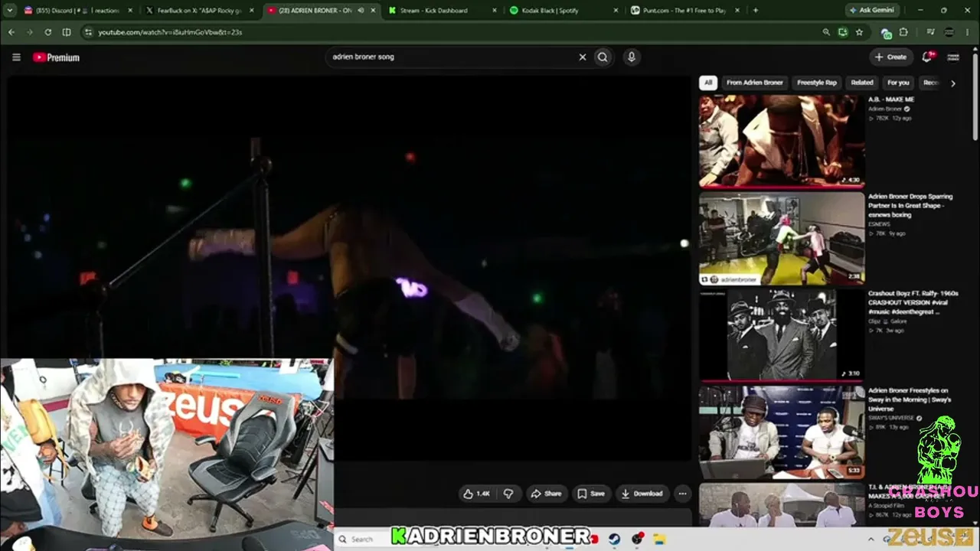This screenshot has height=551, width=980.
Task: Select the Freestyle Rap filter chip
Action: click(817, 83)
